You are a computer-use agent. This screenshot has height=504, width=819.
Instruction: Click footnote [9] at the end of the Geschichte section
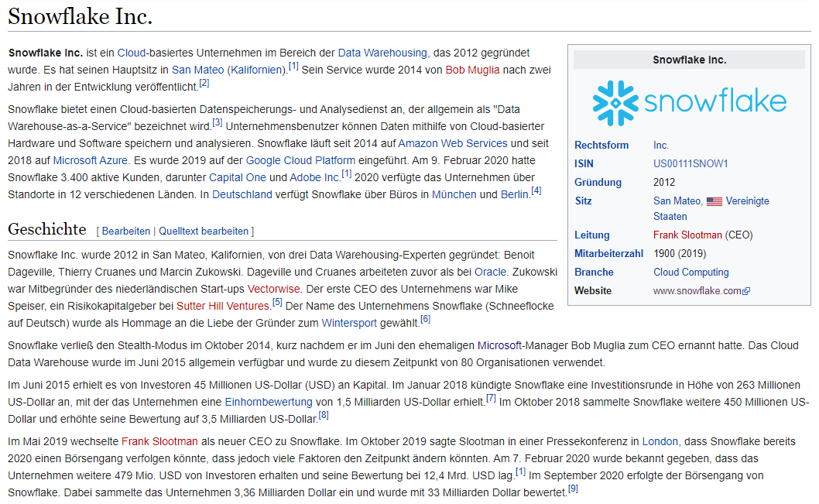pos(573,489)
